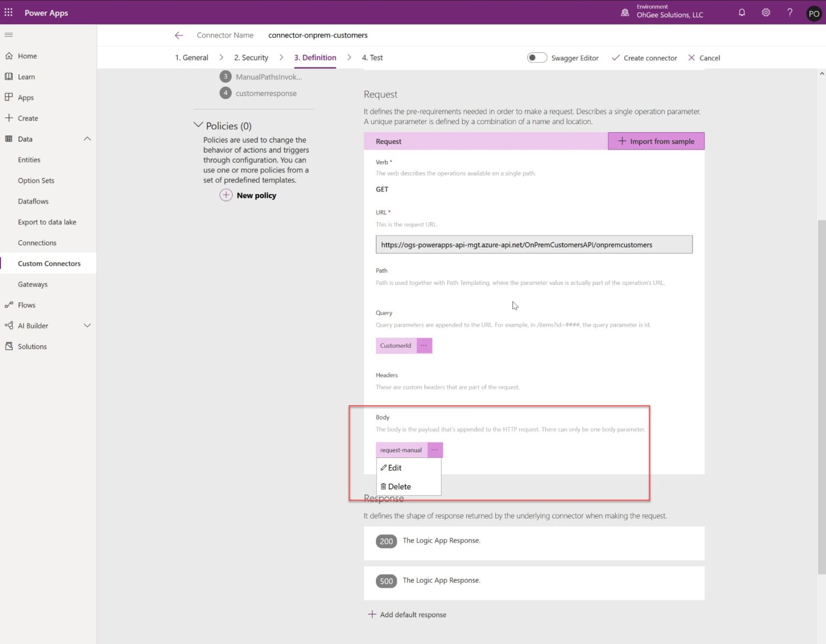Click the notifications bell icon
The width and height of the screenshot is (826, 644).
[741, 12]
